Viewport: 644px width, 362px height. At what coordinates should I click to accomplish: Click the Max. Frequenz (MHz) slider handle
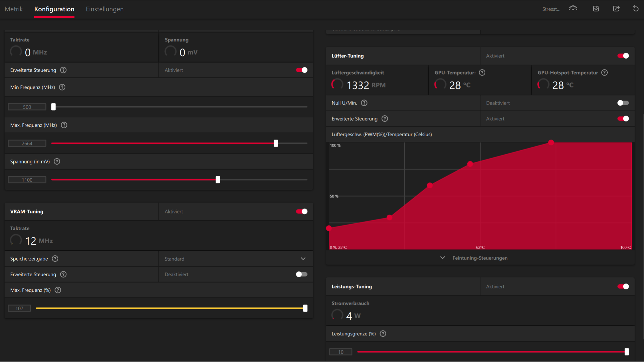pos(276,143)
